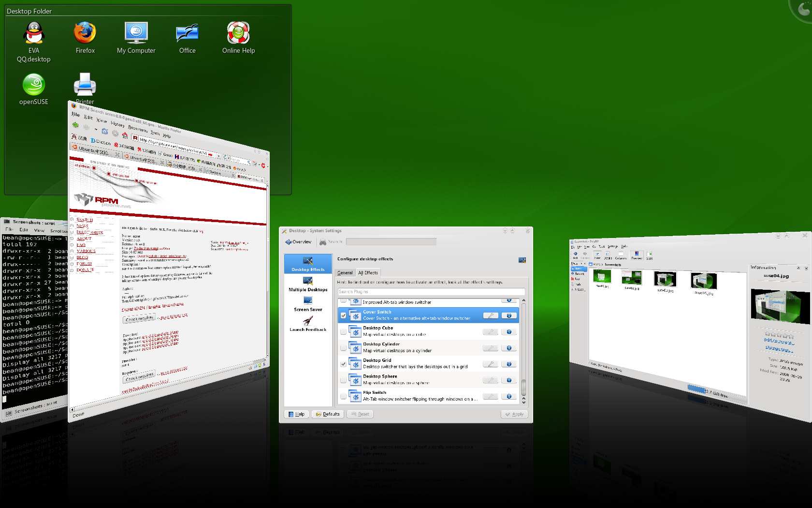Screen dimensions: 812x508
Task: Open the FORUM link on RPM pbone page
Action: click(84, 264)
